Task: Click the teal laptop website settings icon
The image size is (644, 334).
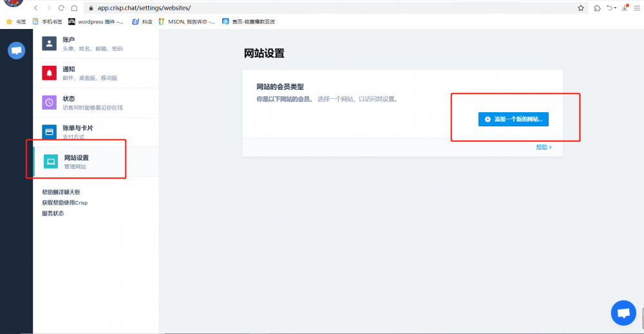Action: coord(51,161)
